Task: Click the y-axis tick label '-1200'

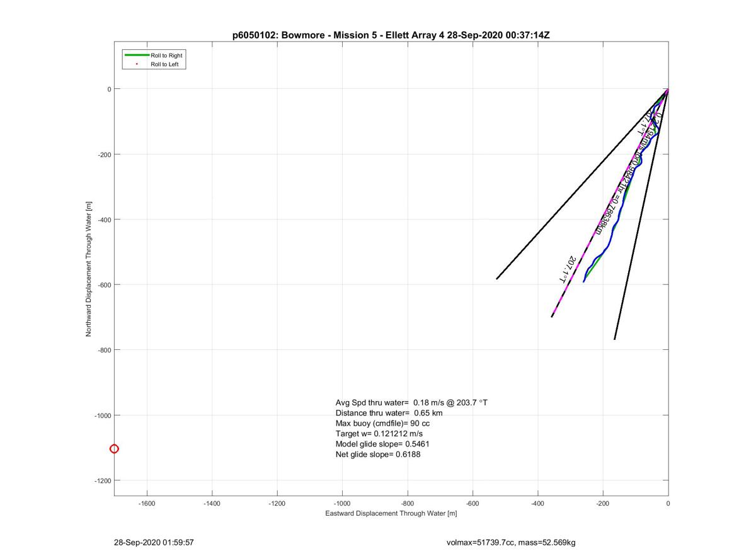Action: point(102,480)
